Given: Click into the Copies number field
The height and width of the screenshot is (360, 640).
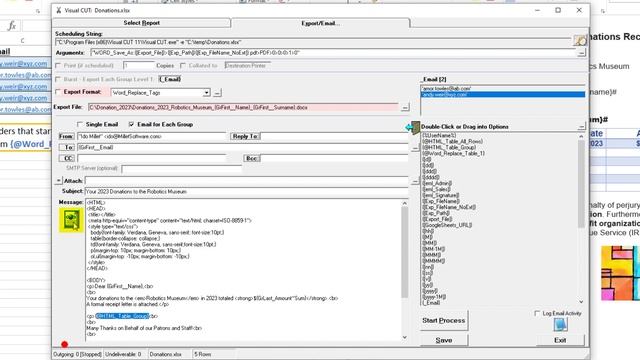Looking at the screenshot, I should (x=138, y=65).
